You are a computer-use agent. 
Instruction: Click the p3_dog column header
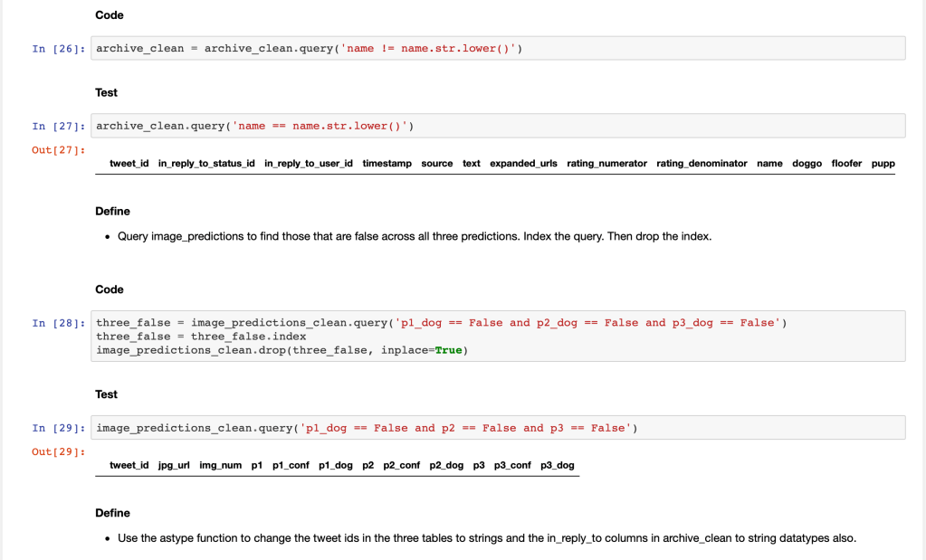tap(557, 466)
